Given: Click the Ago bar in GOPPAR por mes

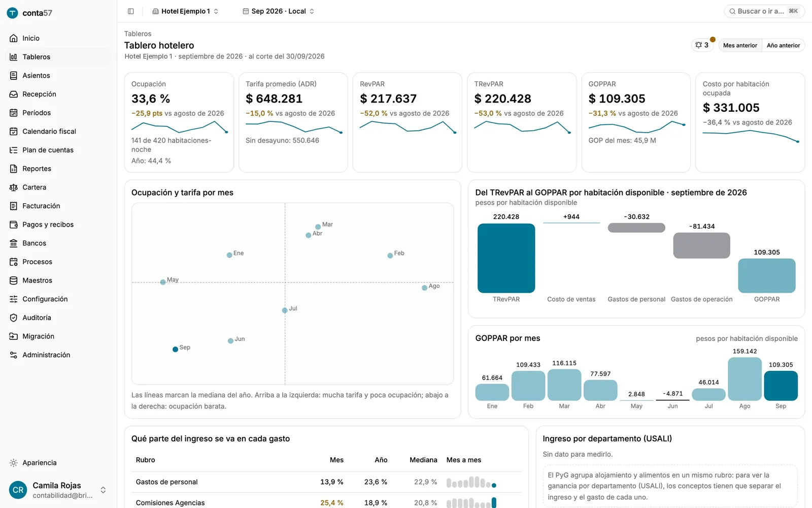Looking at the screenshot, I should click(x=745, y=379).
